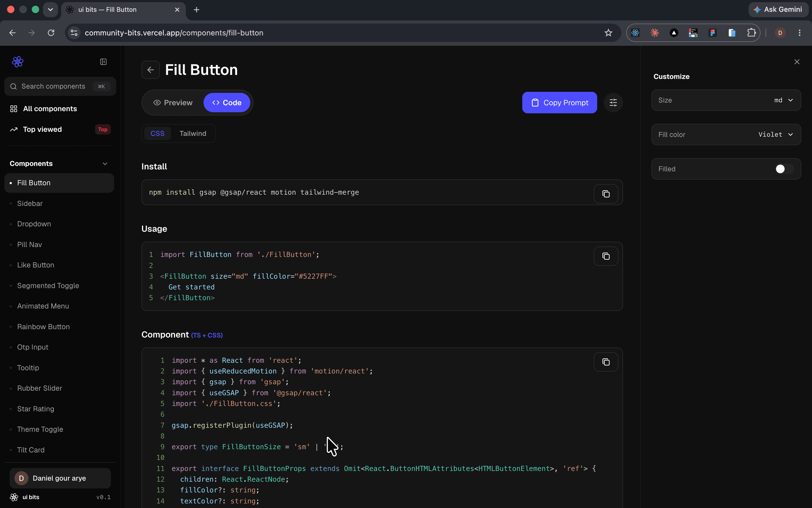Click the blue sidebar extension icon
The image size is (812, 508).
pos(732,33)
